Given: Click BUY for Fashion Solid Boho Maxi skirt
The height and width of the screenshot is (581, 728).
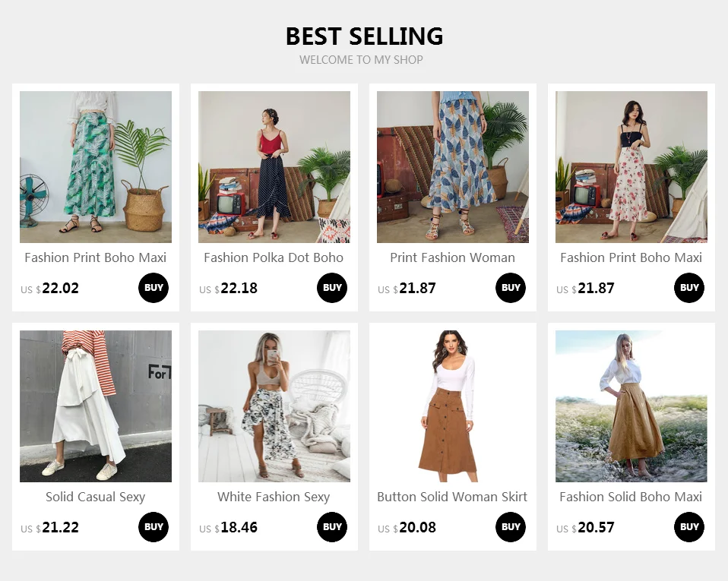Looking at the screenshot, I should (689, 527).
